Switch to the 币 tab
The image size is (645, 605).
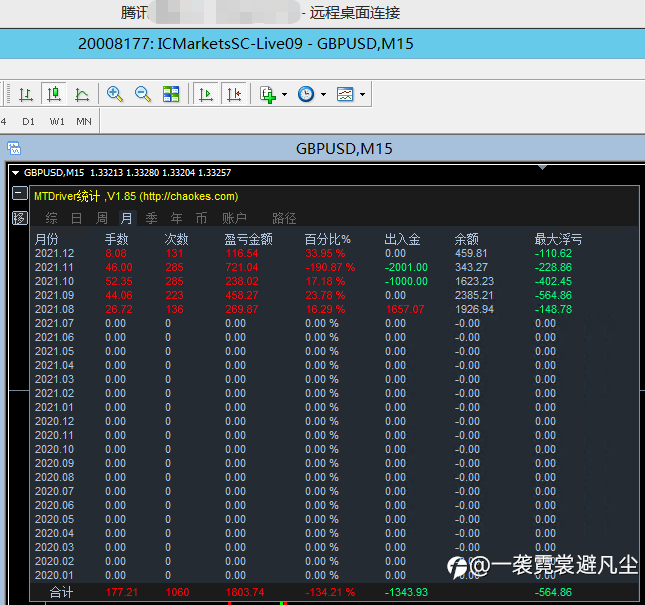pyautogui.click(x=201, y=218)
